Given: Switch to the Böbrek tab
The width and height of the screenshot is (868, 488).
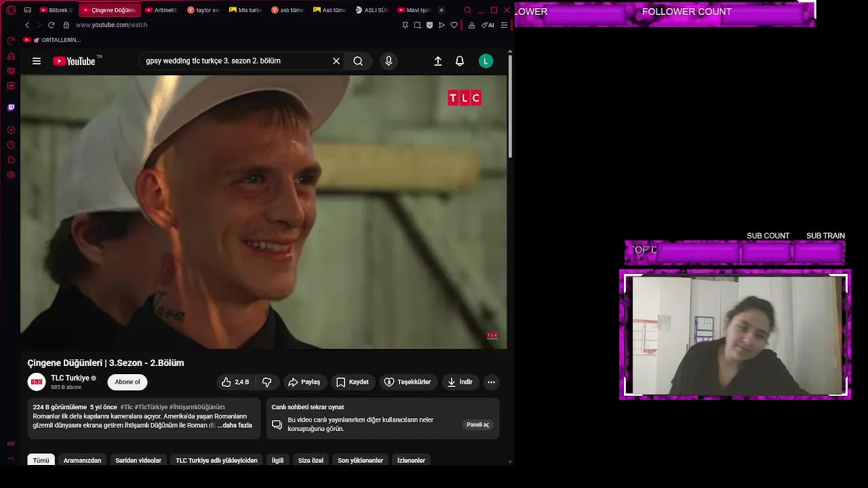Looking at the screenshot, I should pos(56,10).
